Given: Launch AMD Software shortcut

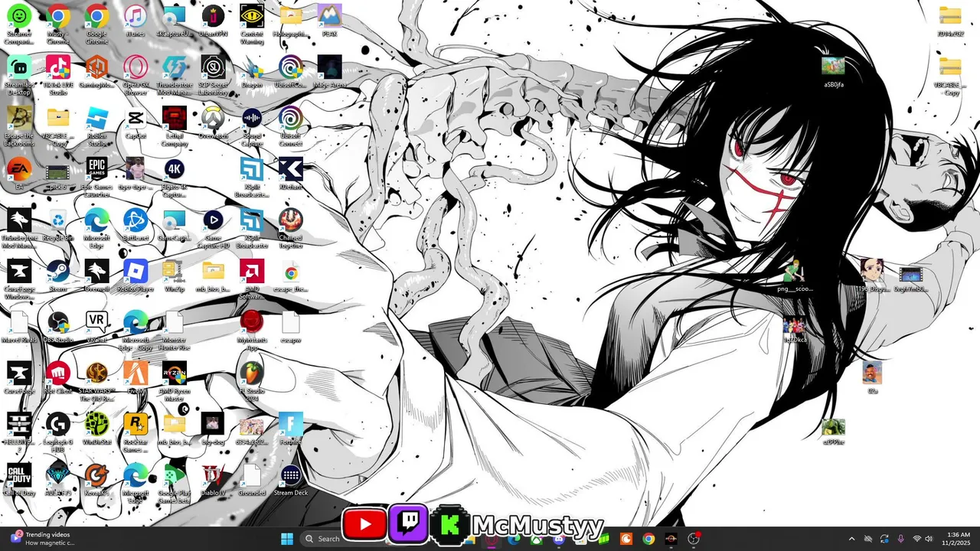Looking at the screenshot, I should [252, 278].
